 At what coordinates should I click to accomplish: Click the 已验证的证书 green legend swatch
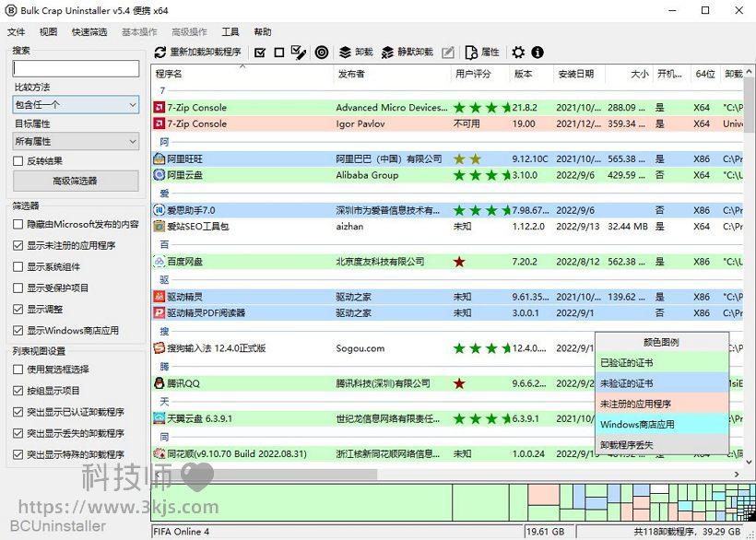click(x=662, y=362)
